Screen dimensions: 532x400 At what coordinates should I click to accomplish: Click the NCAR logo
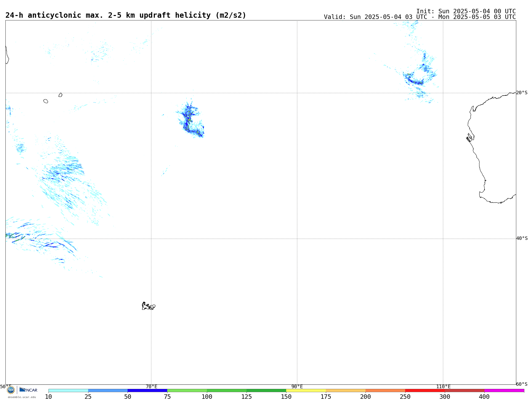click(x=28, y=390)
